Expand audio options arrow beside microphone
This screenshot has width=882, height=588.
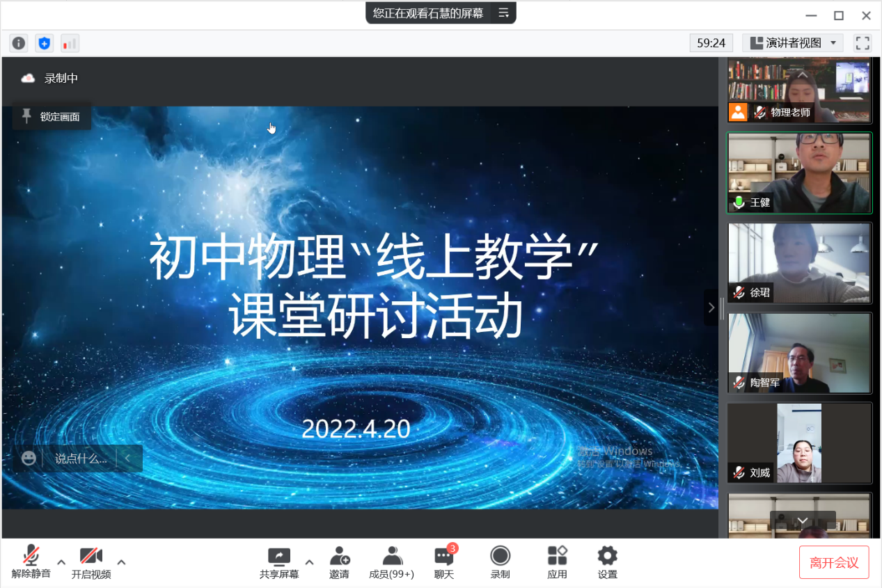click(61, 562)
